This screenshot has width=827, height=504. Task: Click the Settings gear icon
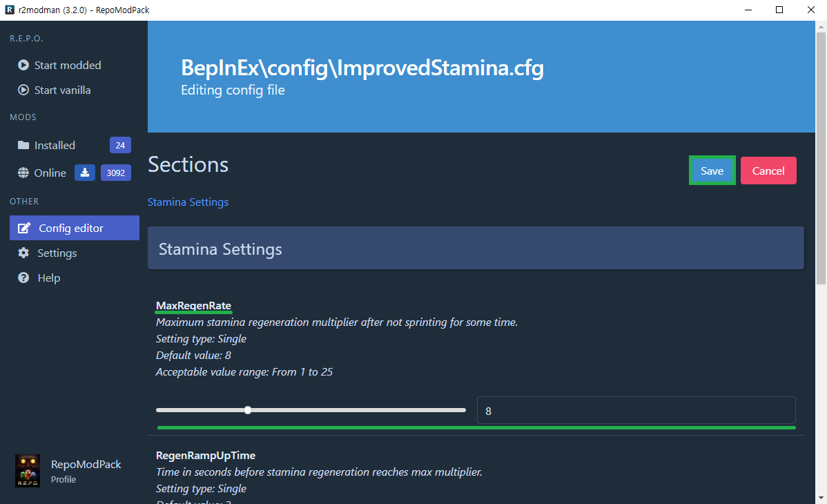click(x=23, y=253)
